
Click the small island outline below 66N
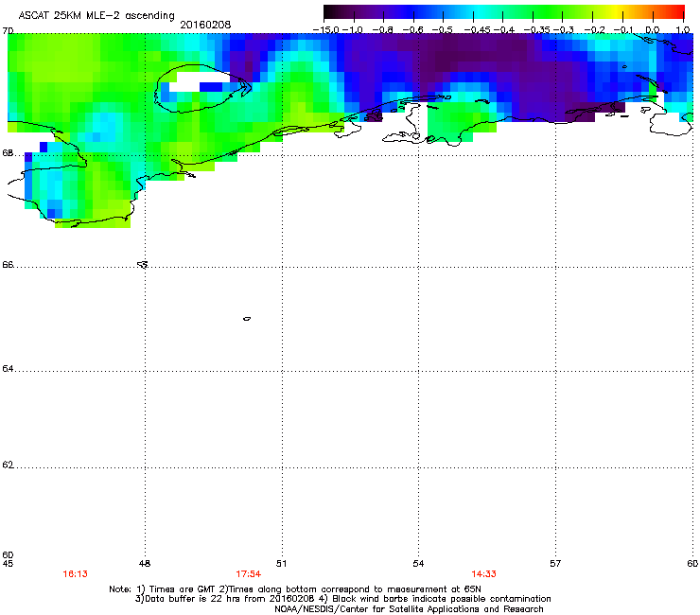(x=247, y=319)
